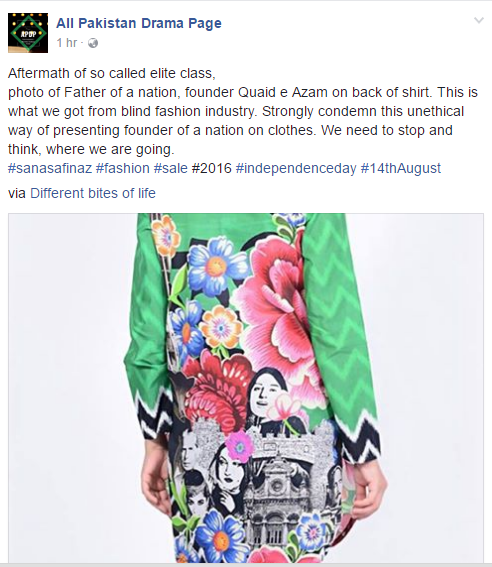Open the #independenceday hashtag

click(x=296, y=169)
